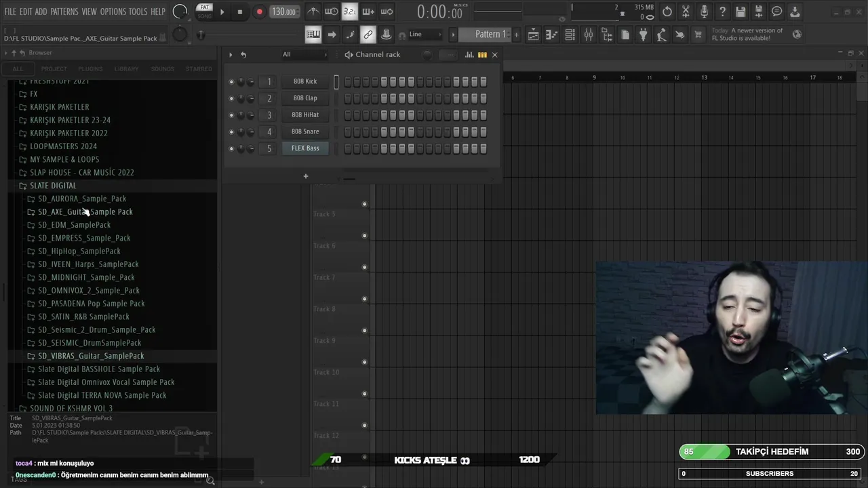The height and width of the screenshot is (488, 868).
Task: Open the 808 Kick channel button
Action: [x=305, y=81]
